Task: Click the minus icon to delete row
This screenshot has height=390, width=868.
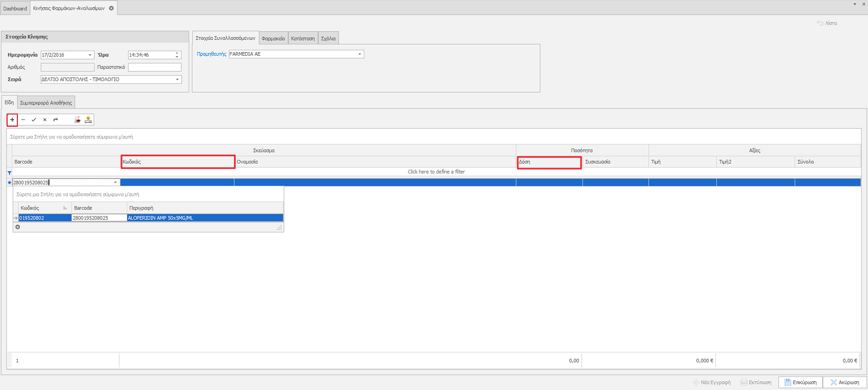Action: (x=23, y=120)
